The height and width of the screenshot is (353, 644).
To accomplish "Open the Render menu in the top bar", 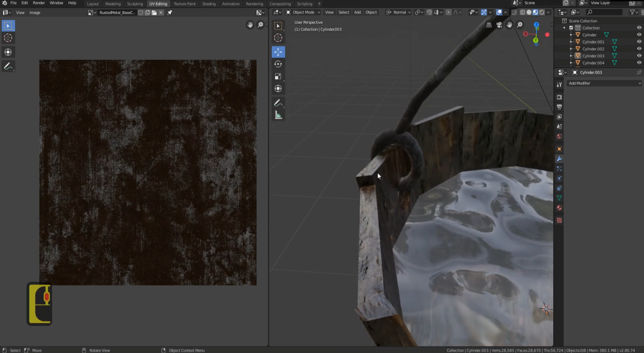I will pos(39,3).
